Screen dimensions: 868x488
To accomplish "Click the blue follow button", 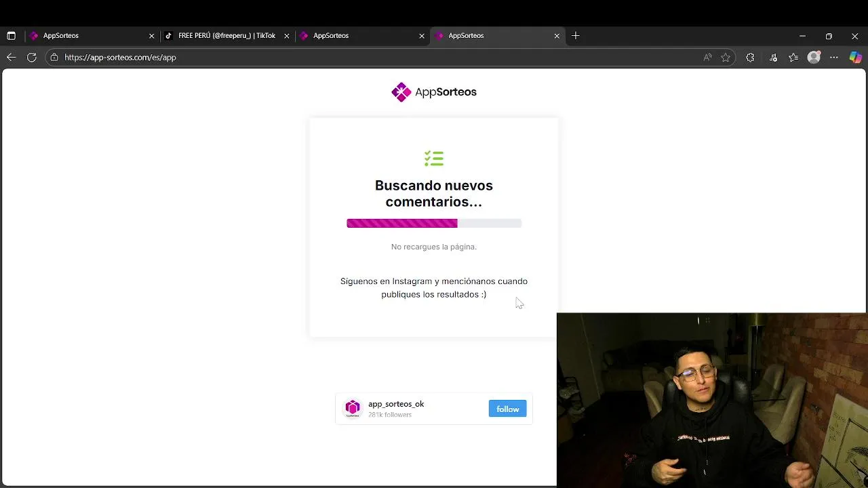I will [x=507, y=409].
